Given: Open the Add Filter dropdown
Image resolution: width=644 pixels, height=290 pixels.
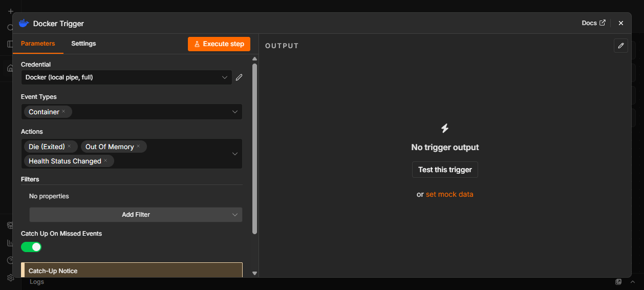Looking at the screenshot, I should [x=136, y=215].
